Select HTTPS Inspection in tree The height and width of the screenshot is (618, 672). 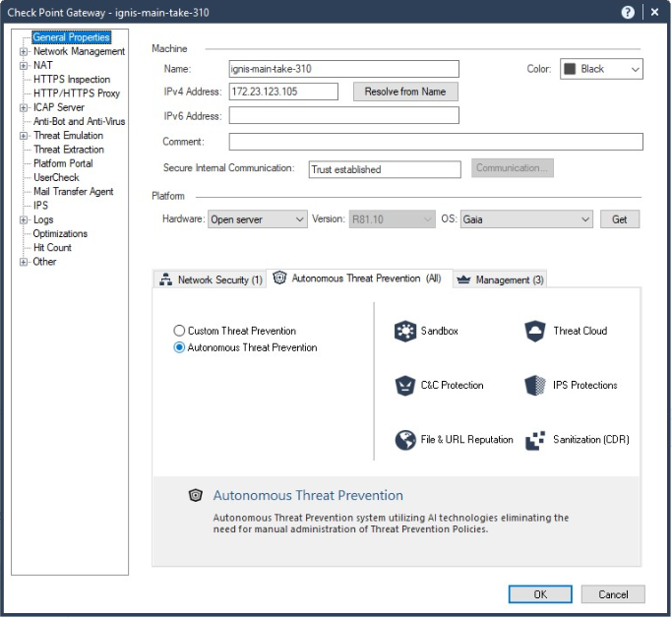(x=72, y=80)
